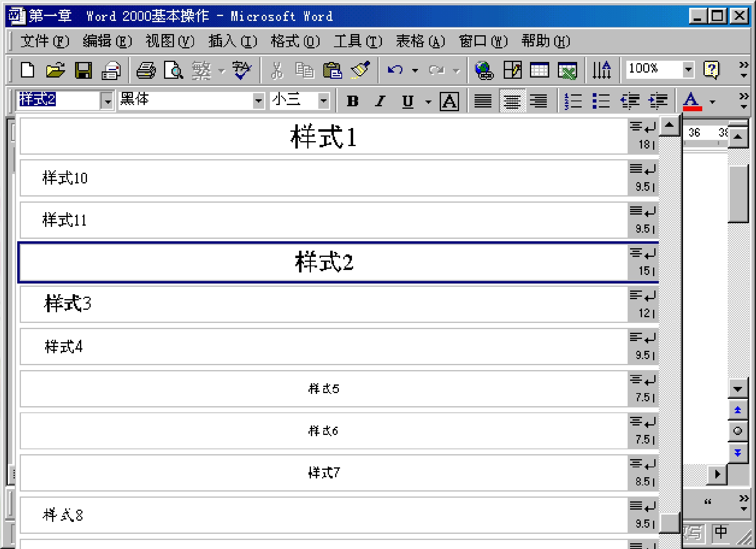Create a new blank document

click(x=27, y=70)
